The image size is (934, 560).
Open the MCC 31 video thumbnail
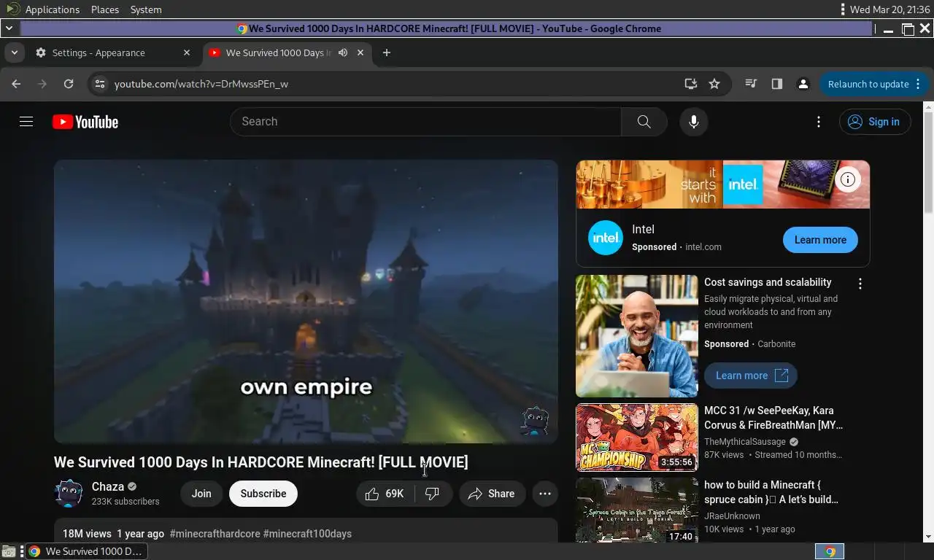pyautogui.click(x=637, y=437)
